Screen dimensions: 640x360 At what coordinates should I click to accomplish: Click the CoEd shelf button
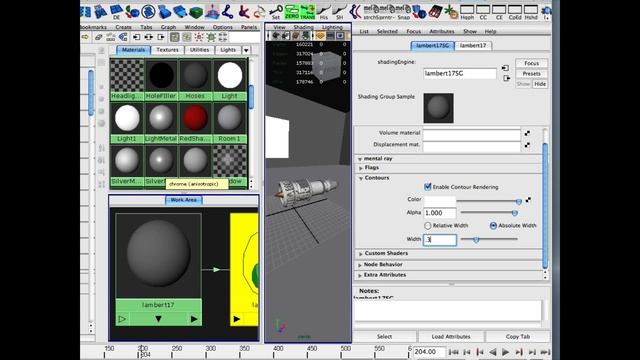515,11
